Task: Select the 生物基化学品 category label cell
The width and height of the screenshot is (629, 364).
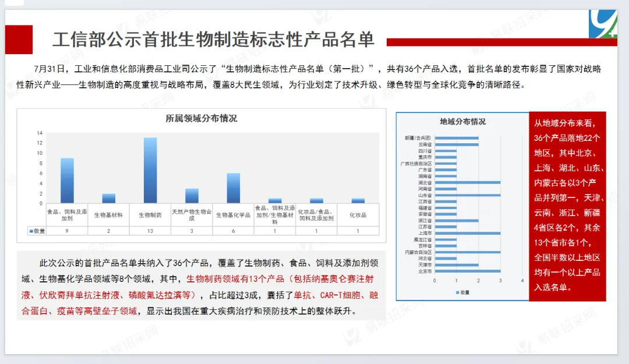Action: pyautogui.click(x=233, y=215)
